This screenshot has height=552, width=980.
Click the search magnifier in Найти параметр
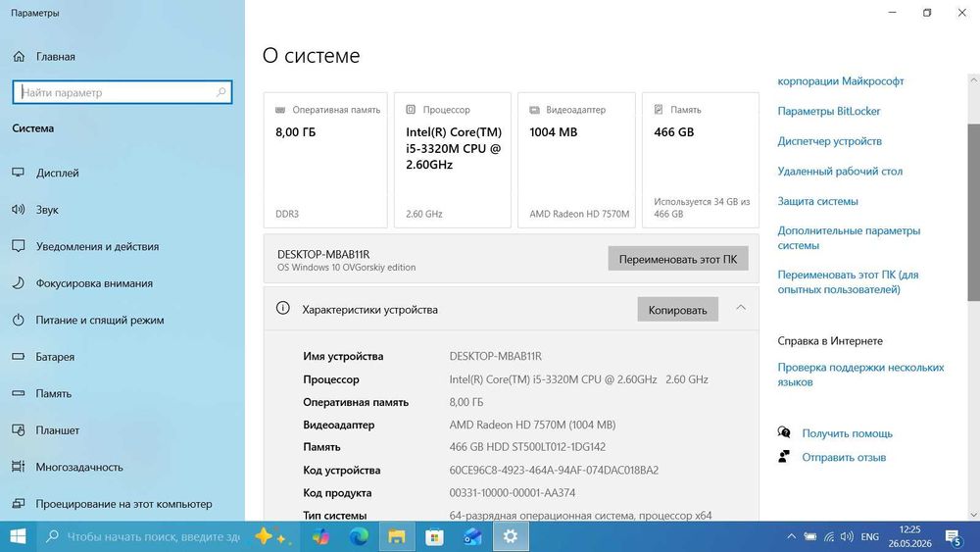[x=220, y=92]
